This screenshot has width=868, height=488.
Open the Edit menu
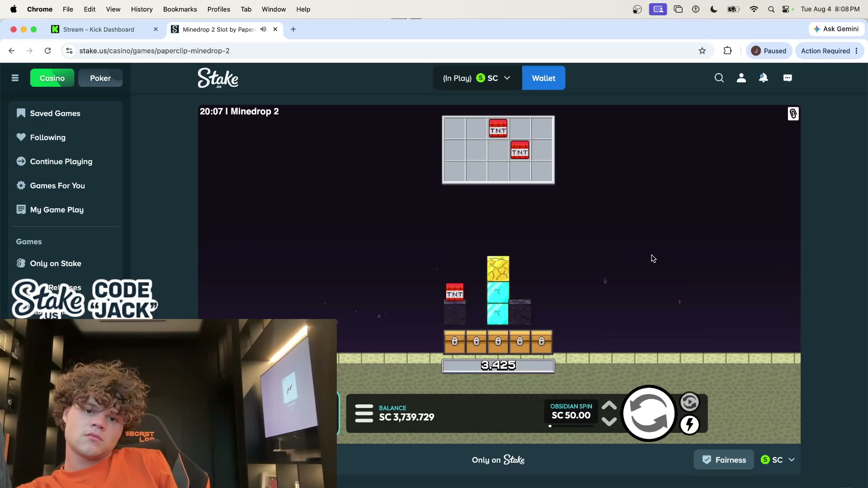(90, 9)
